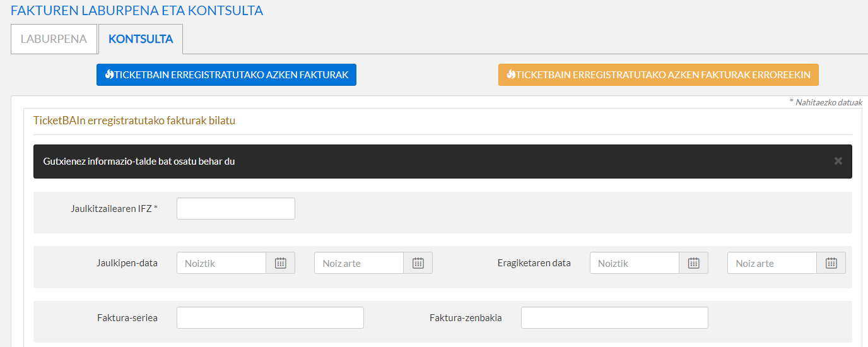Open calendar for Eragiketaren data Noiztik
The image size is (868, 347).
coord(693,263)
